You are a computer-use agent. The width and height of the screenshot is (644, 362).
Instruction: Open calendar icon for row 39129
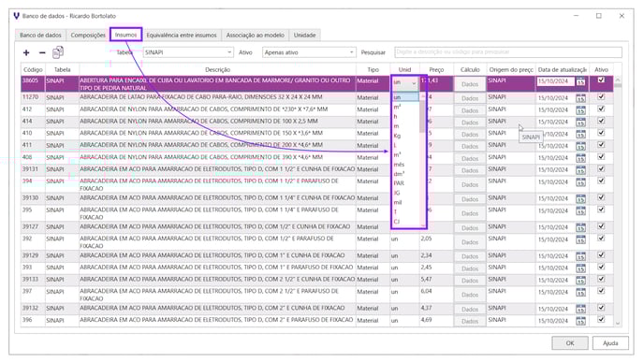[580, 255]
